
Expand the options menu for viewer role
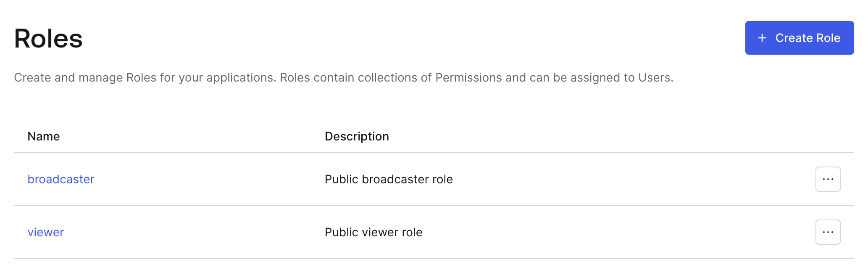coord(828,232)
